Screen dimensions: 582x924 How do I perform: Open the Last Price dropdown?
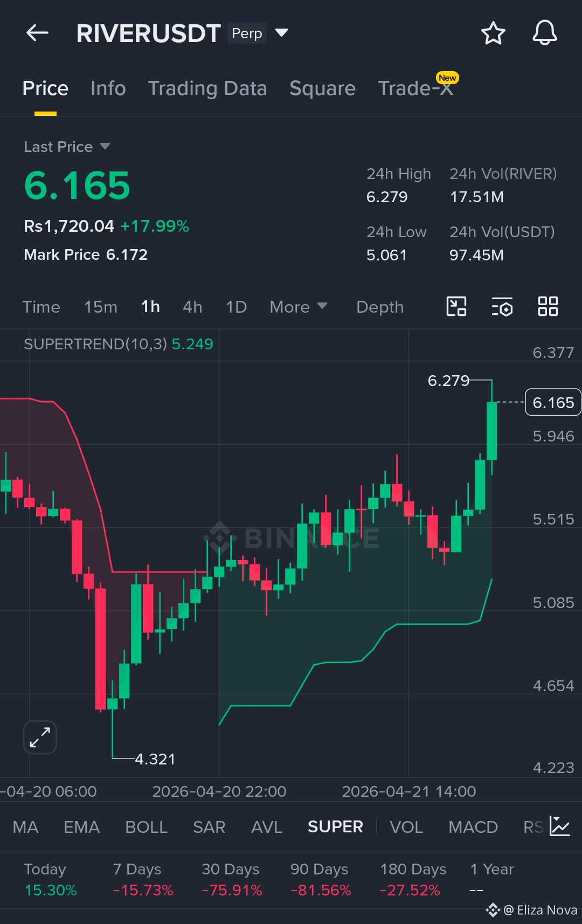67,147
